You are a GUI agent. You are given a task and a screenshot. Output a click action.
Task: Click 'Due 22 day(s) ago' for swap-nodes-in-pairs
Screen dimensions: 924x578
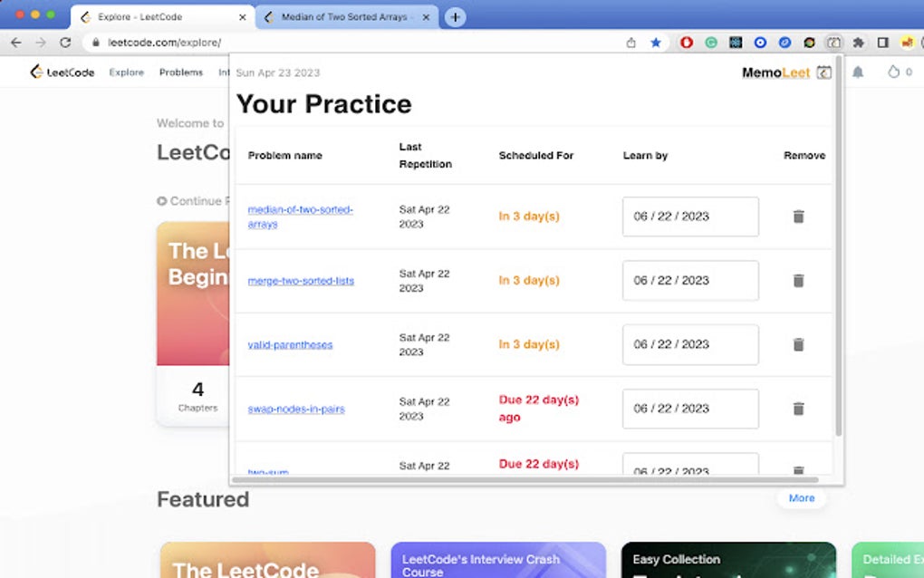539,409
